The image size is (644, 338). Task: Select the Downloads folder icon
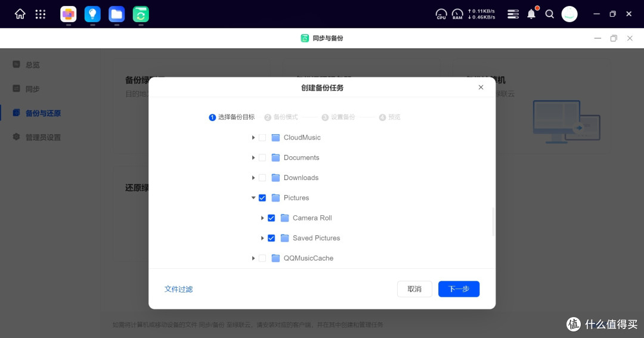coord(275,178)
